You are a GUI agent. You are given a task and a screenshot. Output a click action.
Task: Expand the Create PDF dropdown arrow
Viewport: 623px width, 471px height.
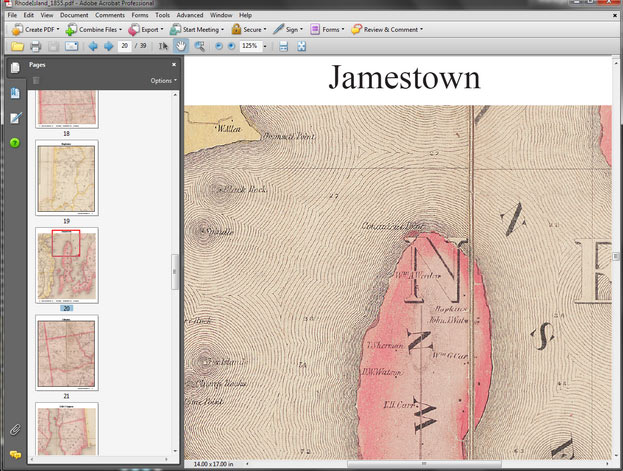coord(58,29)
